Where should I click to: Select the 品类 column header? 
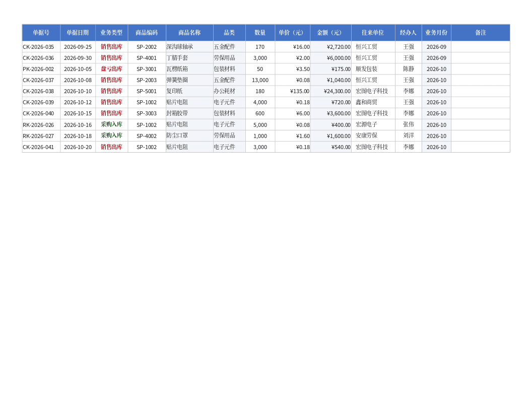point(229,33)
